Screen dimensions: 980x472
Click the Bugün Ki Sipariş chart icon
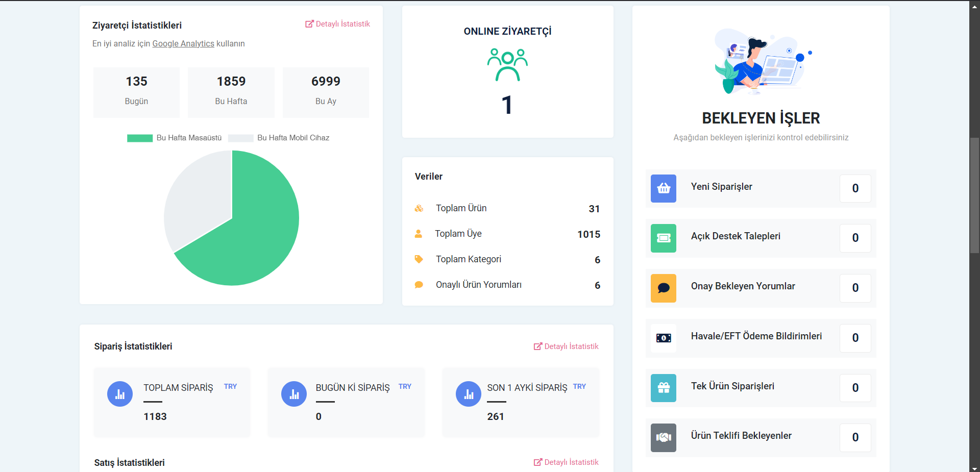pos(294,394)
